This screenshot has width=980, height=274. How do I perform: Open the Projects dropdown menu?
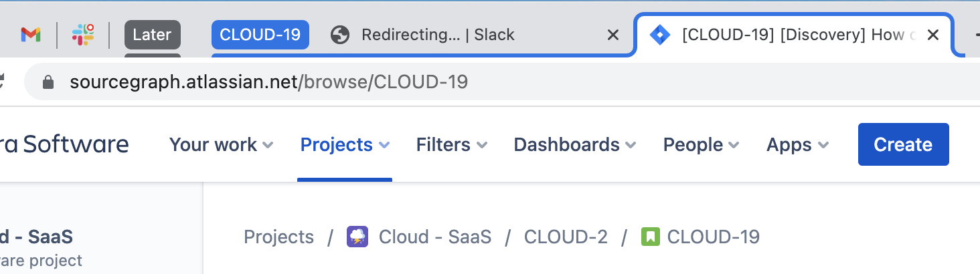tap(345, 144)
